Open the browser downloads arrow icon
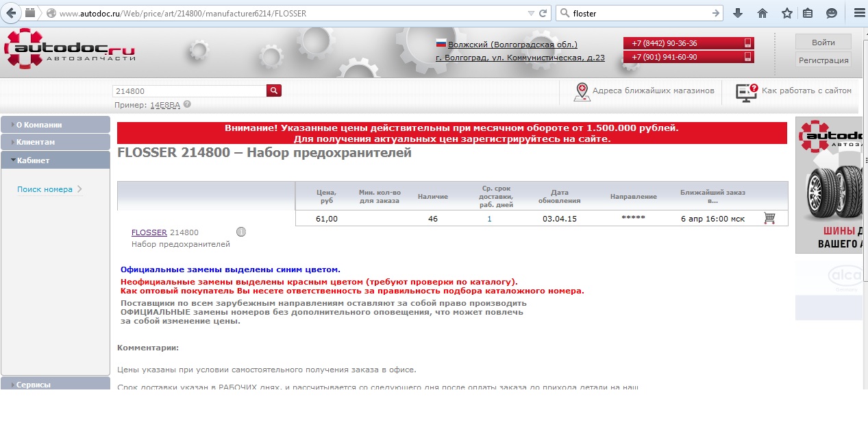 [x=738, y=13]
